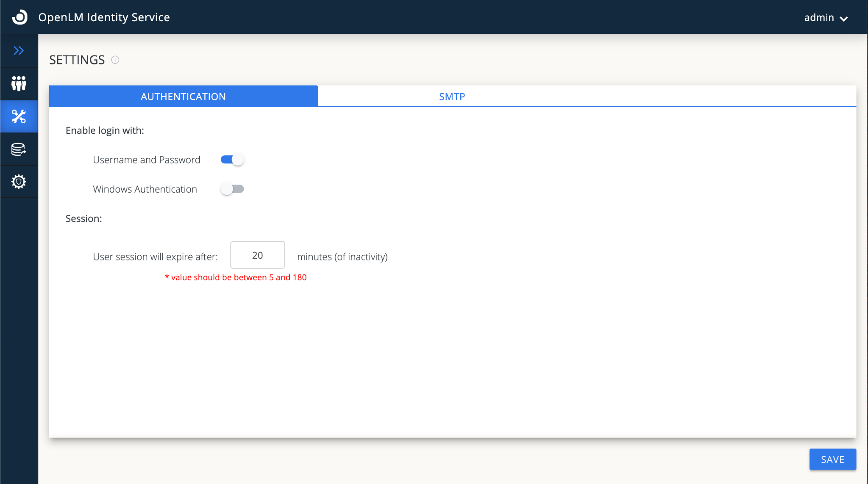
Task: Focus the session expiry minutes field
Action: pyautogui.click(x=257, y=255)
